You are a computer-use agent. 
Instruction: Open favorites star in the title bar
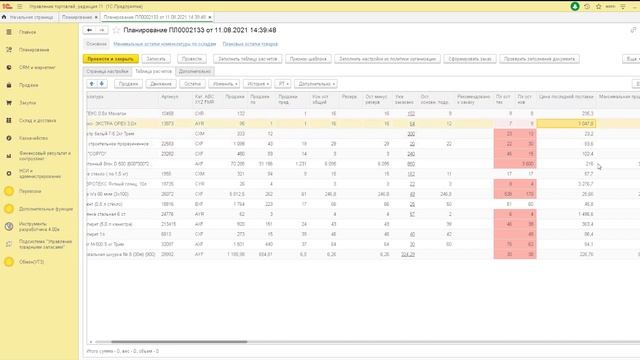coord(599,7)
